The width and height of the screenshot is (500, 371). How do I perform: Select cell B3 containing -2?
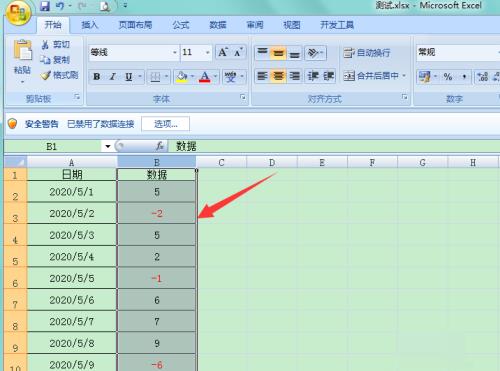pyautogui.click(x=157, y=213)
